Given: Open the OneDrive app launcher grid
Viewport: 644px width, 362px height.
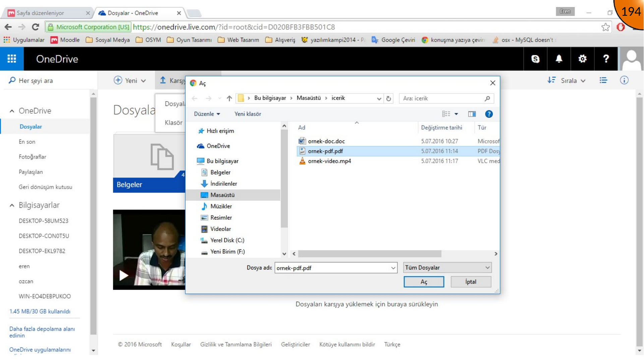Looking at the screenshot, I should pos(12,59).
